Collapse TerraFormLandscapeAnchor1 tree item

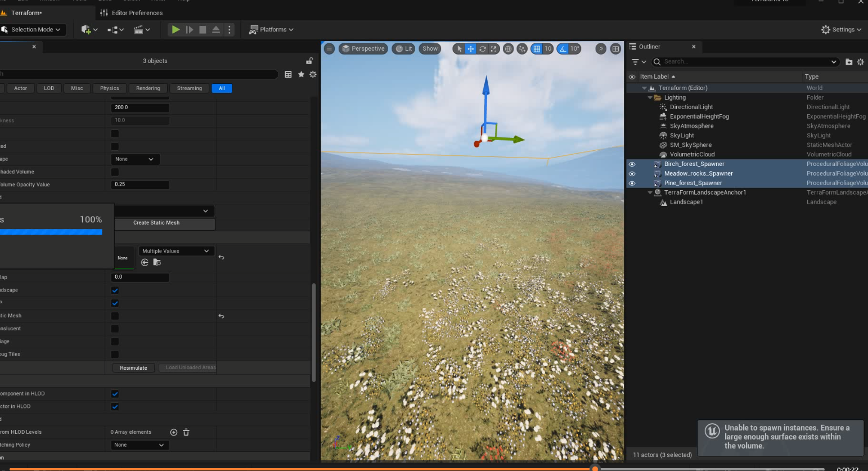(x=650, y=192)
